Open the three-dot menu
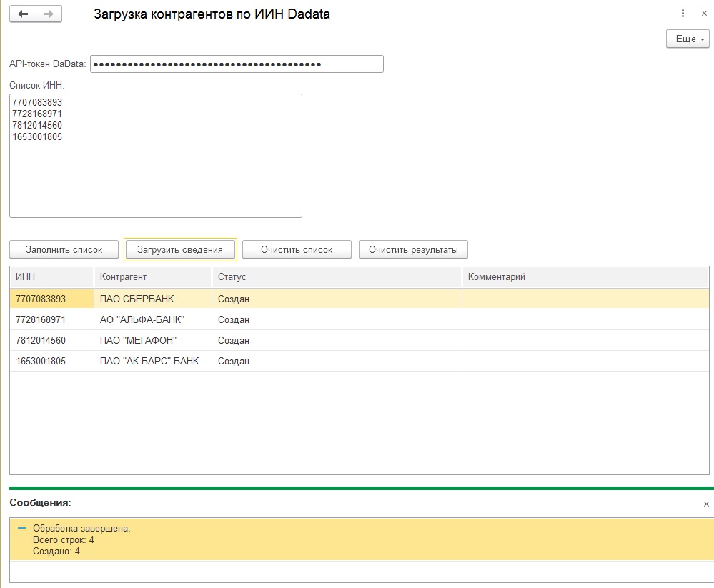This screenshot has width=714, height=588. coord(683,14)
